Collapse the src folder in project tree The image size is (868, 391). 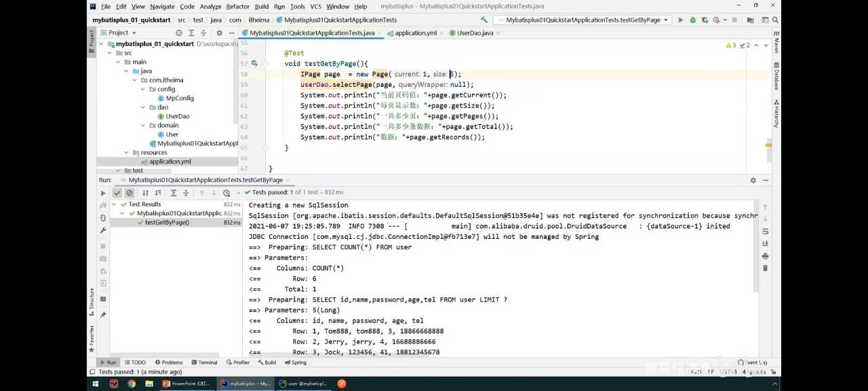(109, 53)
